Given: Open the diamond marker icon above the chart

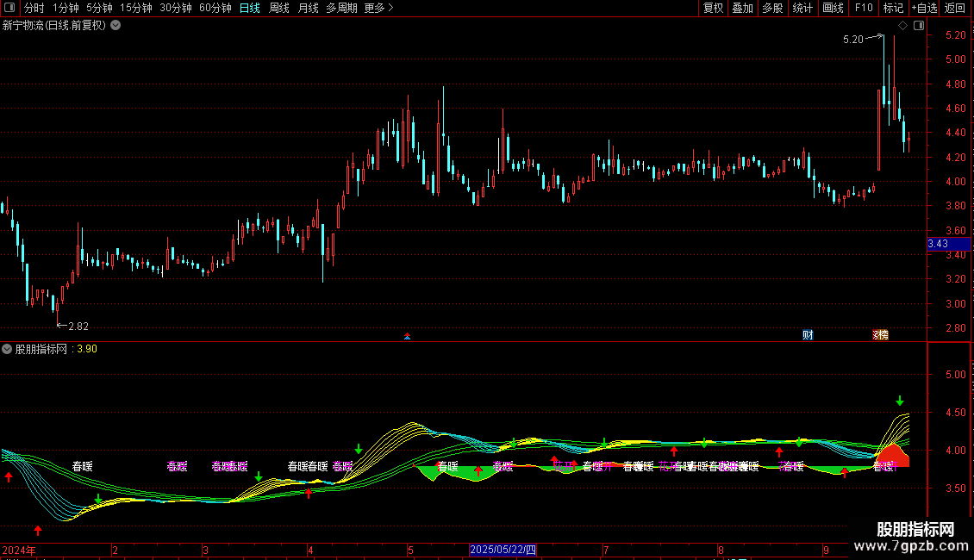Looking at the screenshot, I should 903,26.
